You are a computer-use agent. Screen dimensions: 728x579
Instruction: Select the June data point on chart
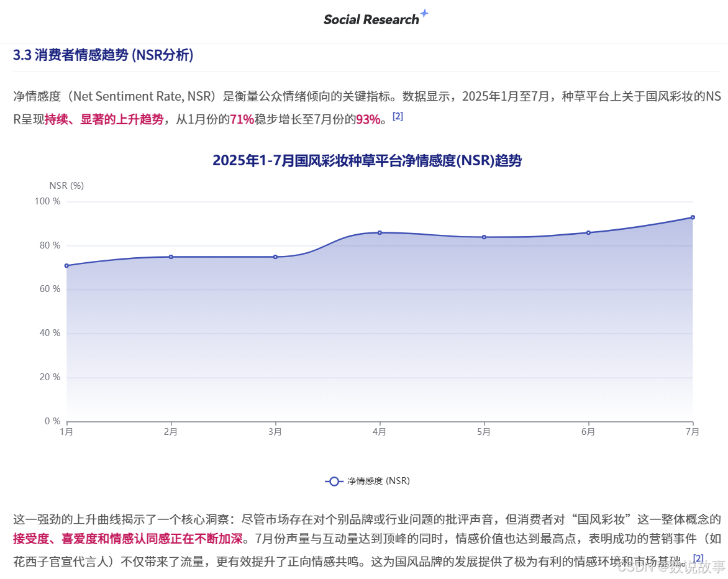(x=589, y=232)
